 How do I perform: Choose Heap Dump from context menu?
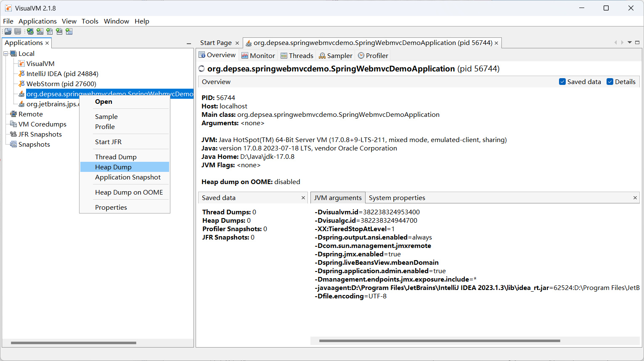(x=113, y=167)
